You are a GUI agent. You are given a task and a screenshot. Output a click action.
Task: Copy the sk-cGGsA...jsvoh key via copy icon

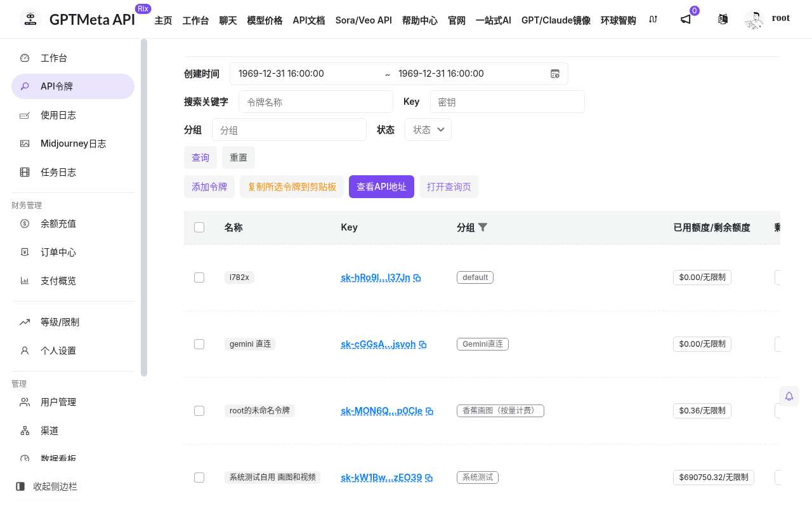(x=423, y=345)
